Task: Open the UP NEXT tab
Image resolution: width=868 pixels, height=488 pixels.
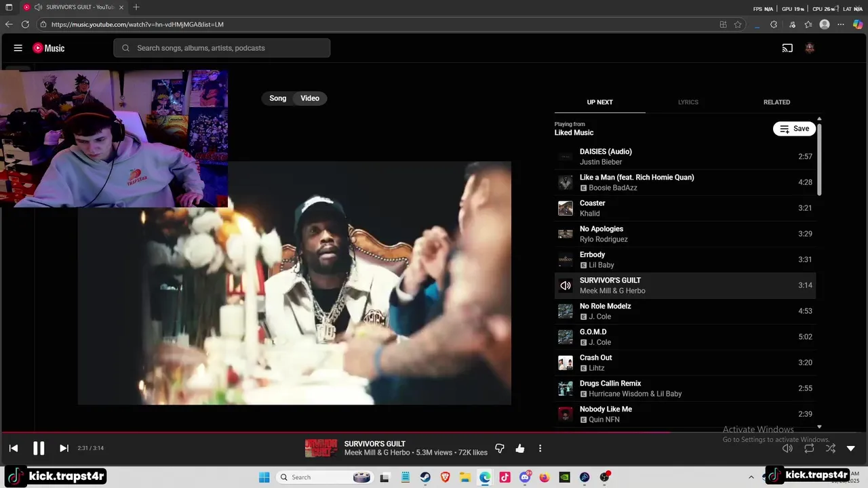Action: pyautogui.click(x=599, y=102)
